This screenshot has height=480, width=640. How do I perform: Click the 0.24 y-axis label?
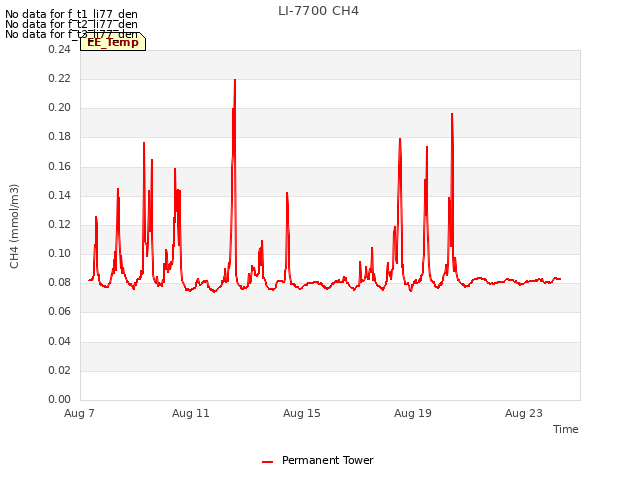point(60,49)
